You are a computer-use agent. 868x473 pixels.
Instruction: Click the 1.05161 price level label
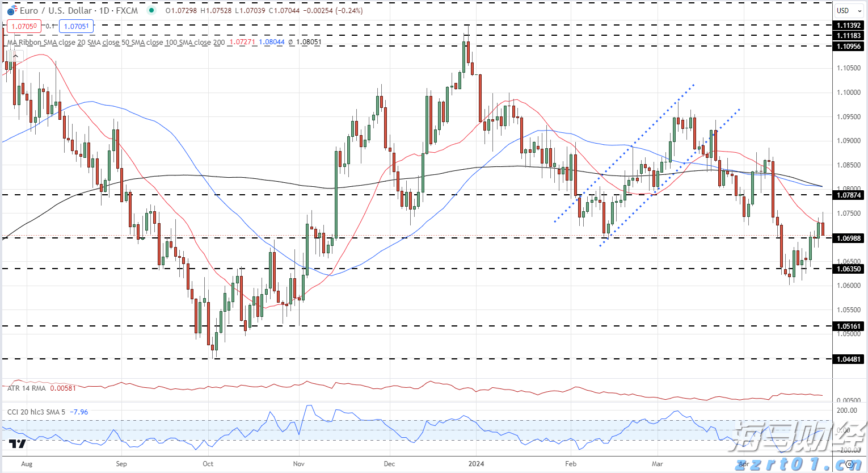tap(849, 327)
